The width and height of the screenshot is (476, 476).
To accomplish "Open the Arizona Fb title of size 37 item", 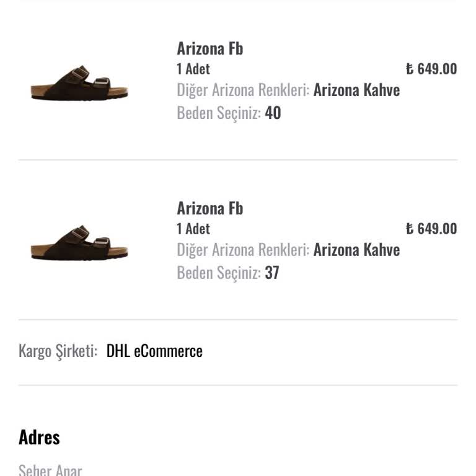I will point(209,208).
